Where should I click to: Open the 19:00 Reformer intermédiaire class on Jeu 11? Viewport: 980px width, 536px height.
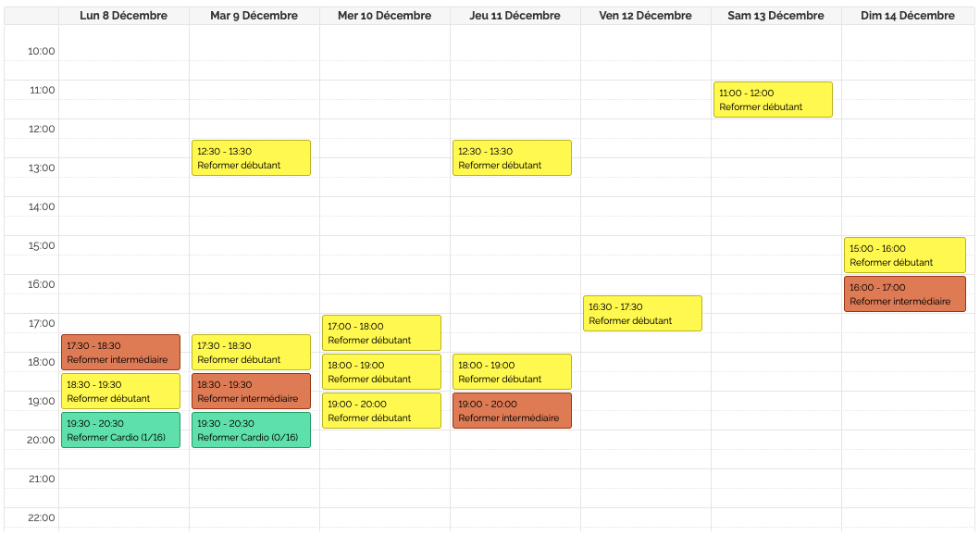coord(512,410)
